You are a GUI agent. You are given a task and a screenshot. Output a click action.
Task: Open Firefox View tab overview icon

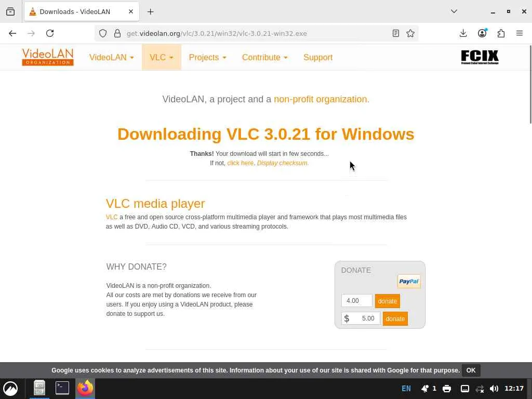pyautogui.click(x=10, y=11)
